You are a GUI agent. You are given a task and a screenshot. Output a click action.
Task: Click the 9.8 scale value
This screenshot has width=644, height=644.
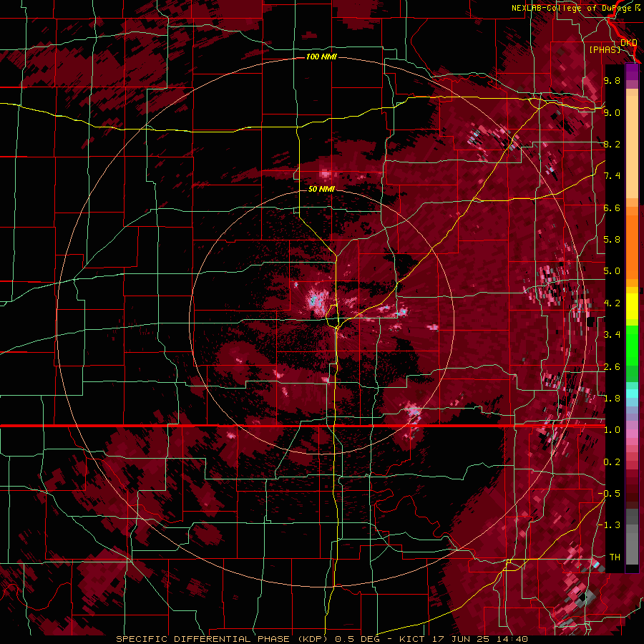(612, 80)
